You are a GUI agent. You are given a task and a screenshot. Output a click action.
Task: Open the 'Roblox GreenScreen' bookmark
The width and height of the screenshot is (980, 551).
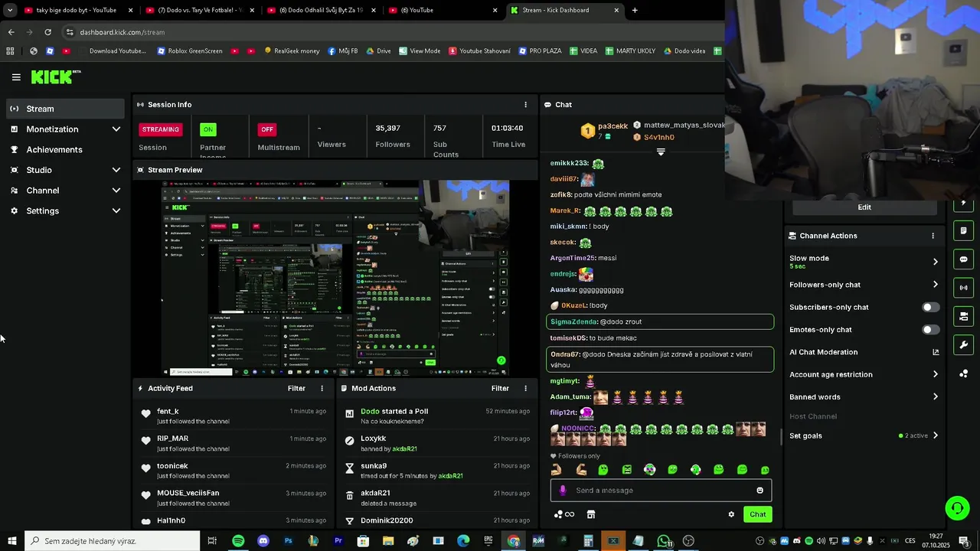coord(189,51)
